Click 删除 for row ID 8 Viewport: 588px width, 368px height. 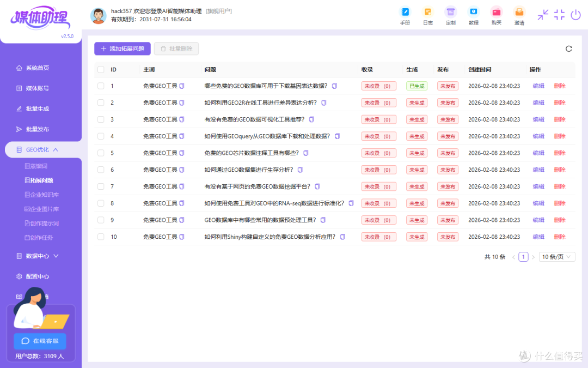click(x=560, y=203)
